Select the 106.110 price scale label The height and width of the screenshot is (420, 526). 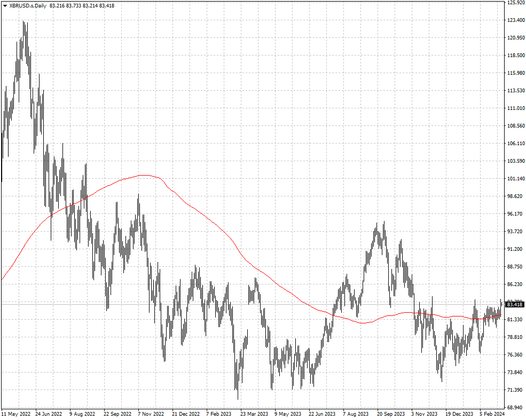516,144
